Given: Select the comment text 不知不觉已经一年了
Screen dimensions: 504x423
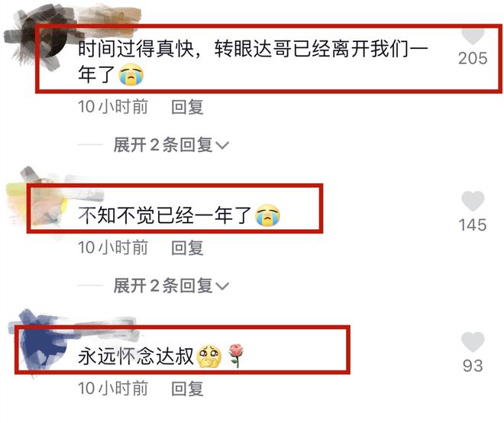Looking at the screenshot, I should [165, 215].
